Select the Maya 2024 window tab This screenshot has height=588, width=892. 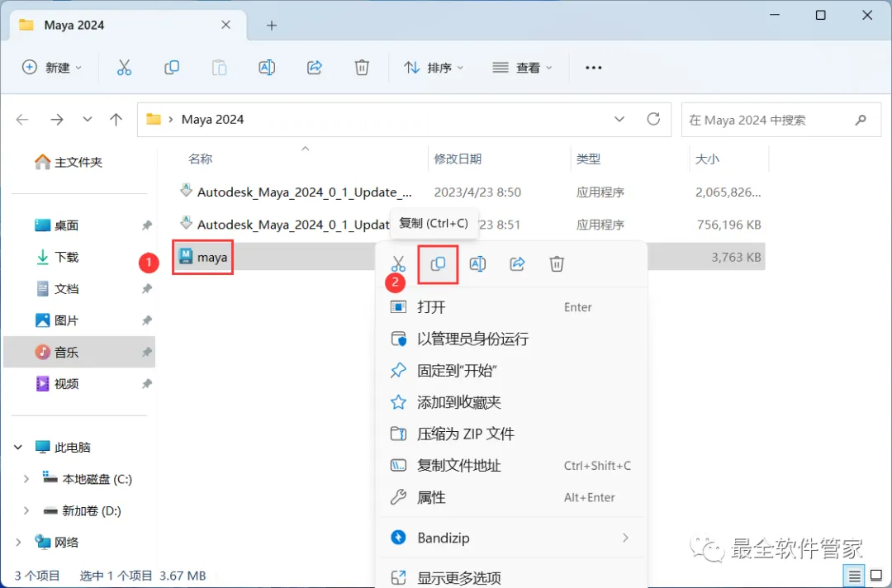[x=129, y=25]
